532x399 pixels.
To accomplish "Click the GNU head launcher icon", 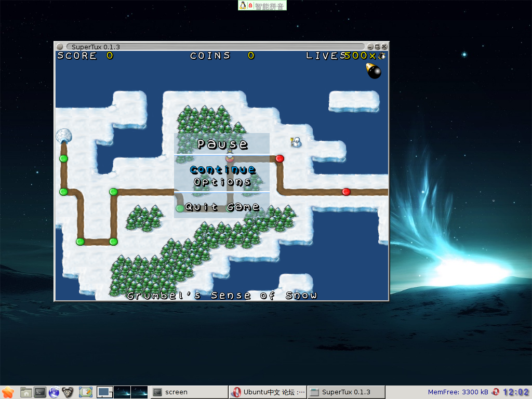I will click(68, 392).
